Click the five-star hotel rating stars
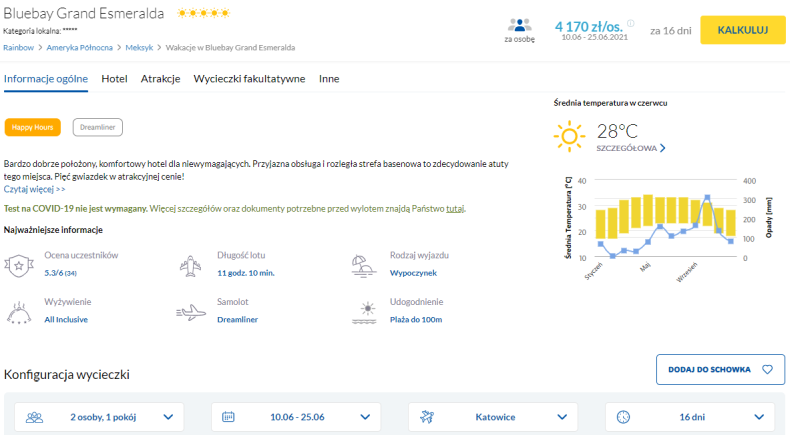Screen dimensions: 790x435 coord(204,13)
